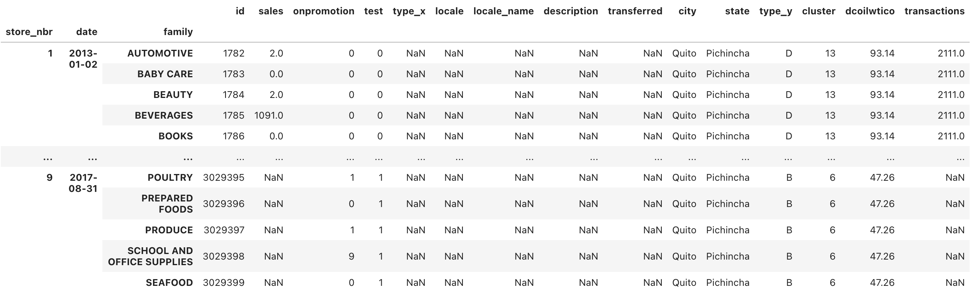Click the AUTOMOTIVE row label
This screenshot has width=980, height=297.
pyautogui.click(x=160, y=53)
